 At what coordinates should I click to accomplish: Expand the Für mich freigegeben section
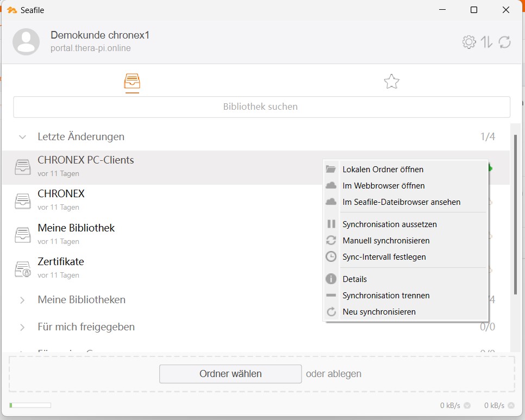(22, 327)
